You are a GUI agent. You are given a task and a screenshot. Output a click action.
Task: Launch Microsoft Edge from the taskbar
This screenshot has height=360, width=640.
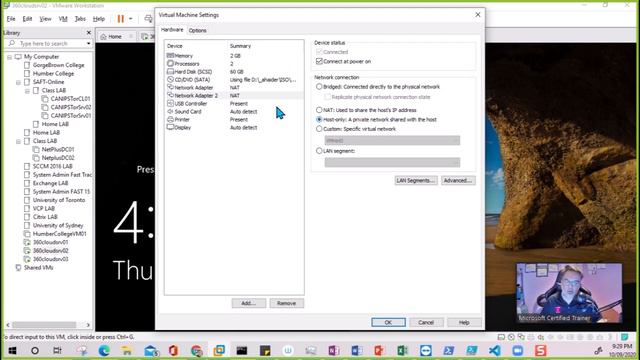pos(104,351)
